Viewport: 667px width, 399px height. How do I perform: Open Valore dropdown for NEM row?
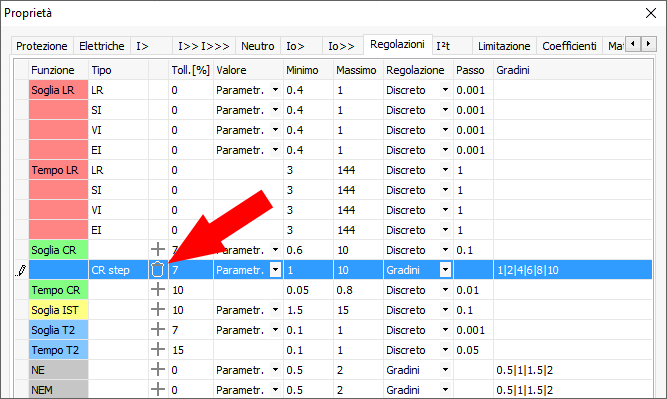pos(275,390)
